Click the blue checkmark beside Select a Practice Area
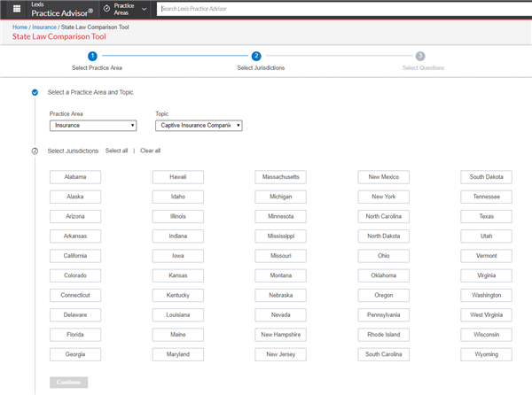This screenshot has height=395, width=532. click(x=35, y=92)
